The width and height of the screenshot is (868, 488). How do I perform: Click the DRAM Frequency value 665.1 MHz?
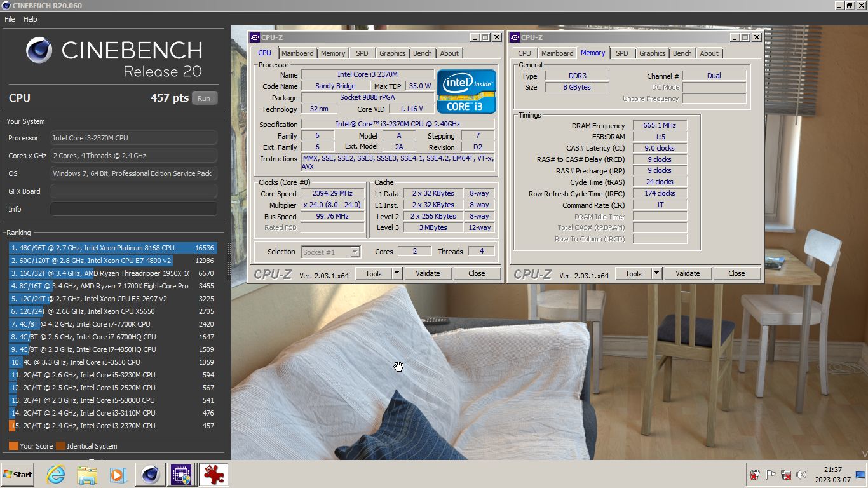(x=660, y=125)
